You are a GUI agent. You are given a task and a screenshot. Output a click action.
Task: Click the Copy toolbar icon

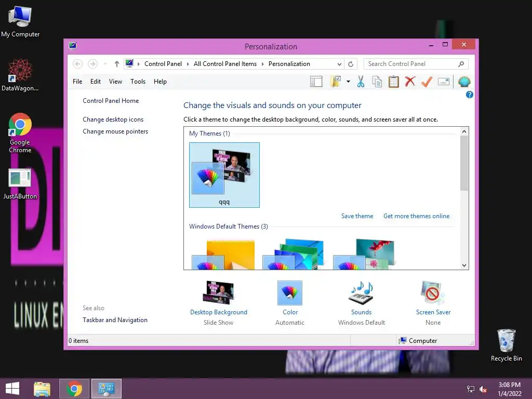point(377,82)
